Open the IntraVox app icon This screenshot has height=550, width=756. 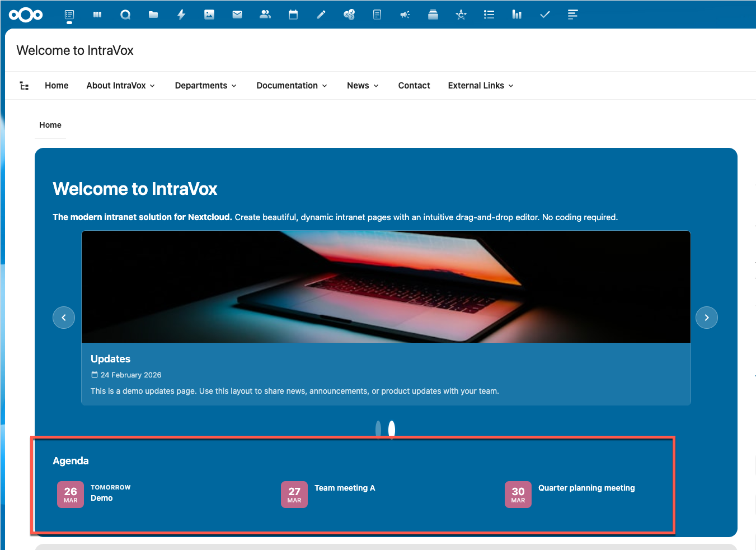click(69, 15)
